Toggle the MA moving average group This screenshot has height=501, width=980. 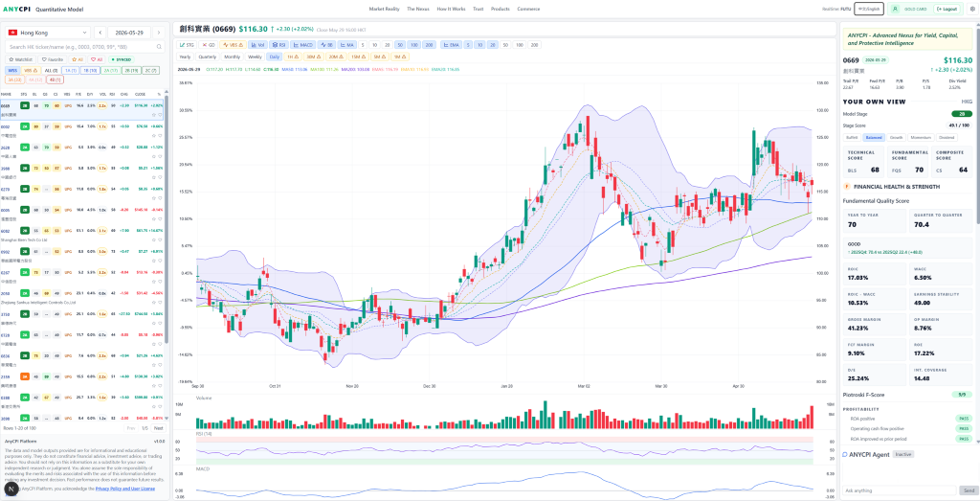coord(346,45)
